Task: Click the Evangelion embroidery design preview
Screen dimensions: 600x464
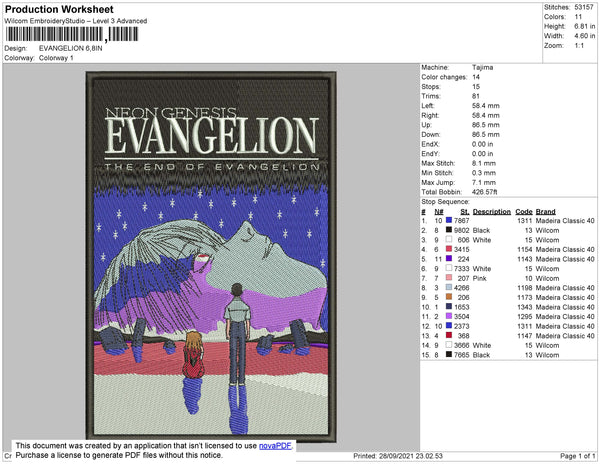Action: point(211,256)
